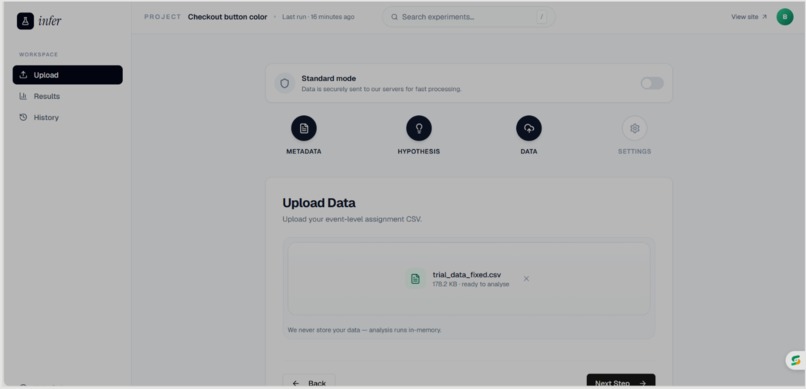806x389 pixels.
Task: Click the infer flask logo icon
Action: click(x=25, y=21)
